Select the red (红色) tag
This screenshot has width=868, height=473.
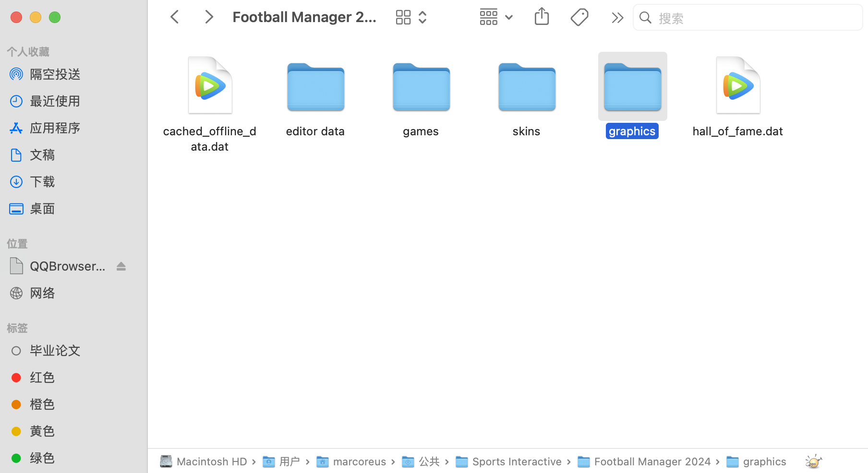42,378
